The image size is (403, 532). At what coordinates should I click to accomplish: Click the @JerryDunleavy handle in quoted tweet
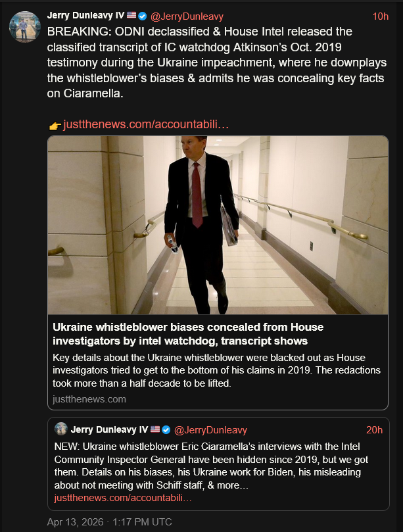(210, 429)
